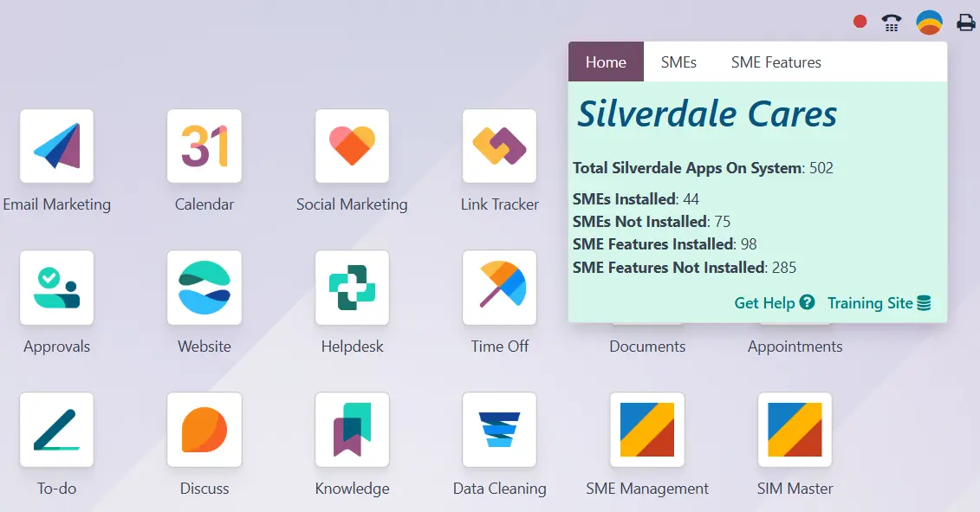Click the 'SMEs Not Installed: 75' line
Screen dimensions: 980x512
[652, 221]
